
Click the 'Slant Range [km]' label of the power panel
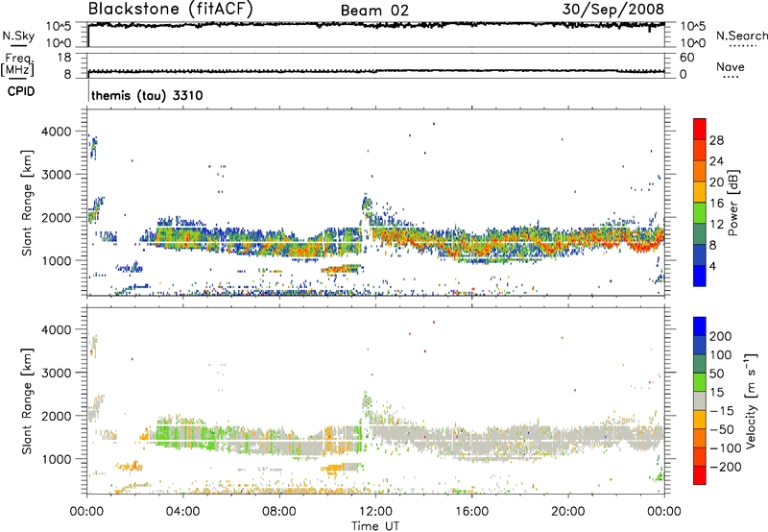point(27,203)
